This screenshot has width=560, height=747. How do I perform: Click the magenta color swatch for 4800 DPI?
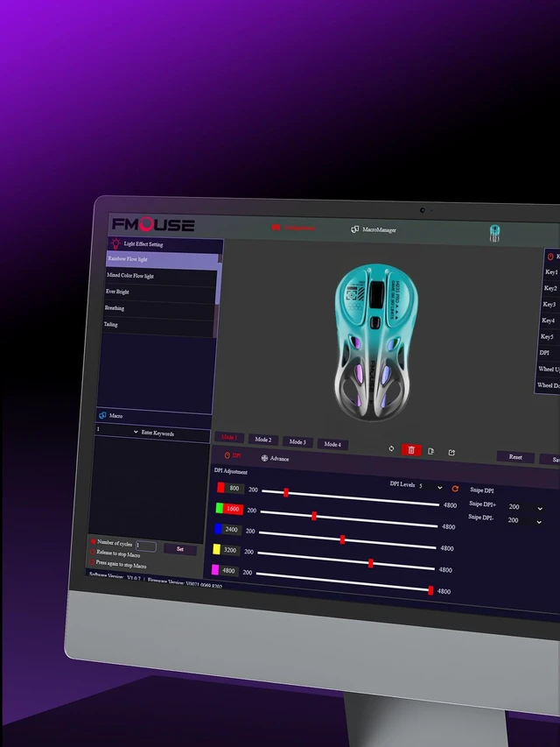(x=214, y=569)
